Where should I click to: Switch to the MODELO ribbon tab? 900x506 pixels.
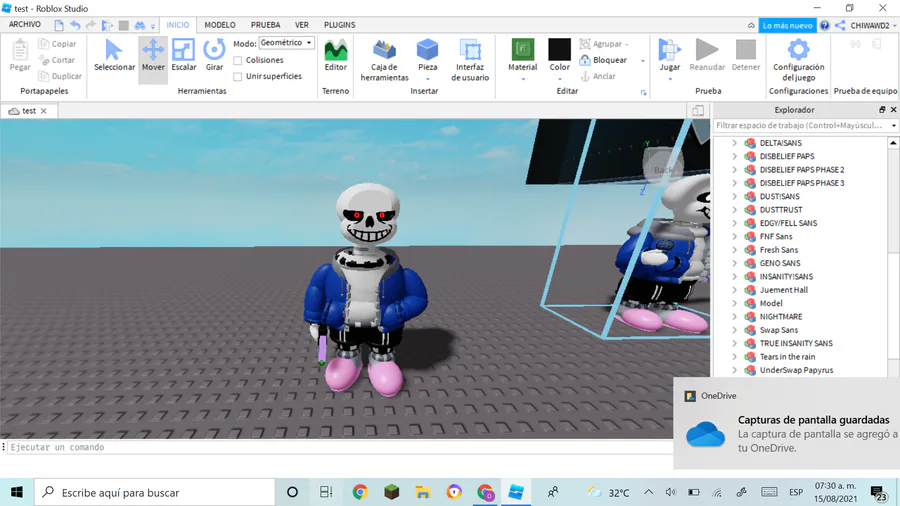coord(220,25)
